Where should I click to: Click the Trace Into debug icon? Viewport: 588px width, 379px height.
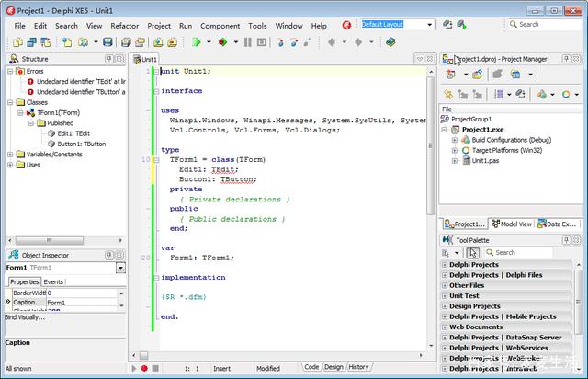point(280,42)
